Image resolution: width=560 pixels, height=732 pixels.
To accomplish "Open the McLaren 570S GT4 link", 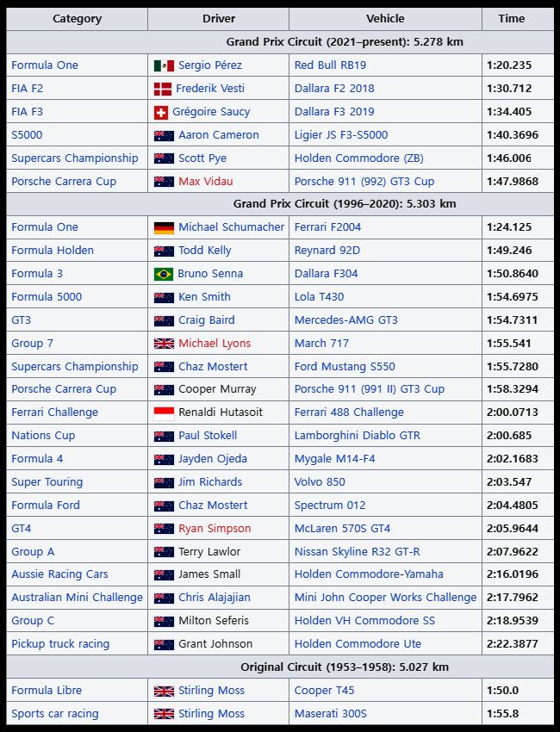I will point(342,529).
